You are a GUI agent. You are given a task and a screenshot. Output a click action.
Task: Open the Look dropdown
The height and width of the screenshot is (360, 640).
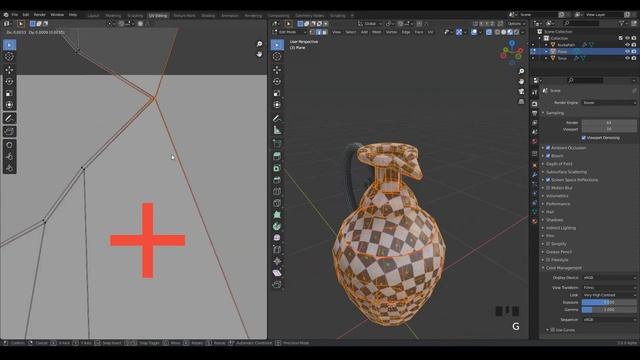pyautogui.click(x=609, y=295)
